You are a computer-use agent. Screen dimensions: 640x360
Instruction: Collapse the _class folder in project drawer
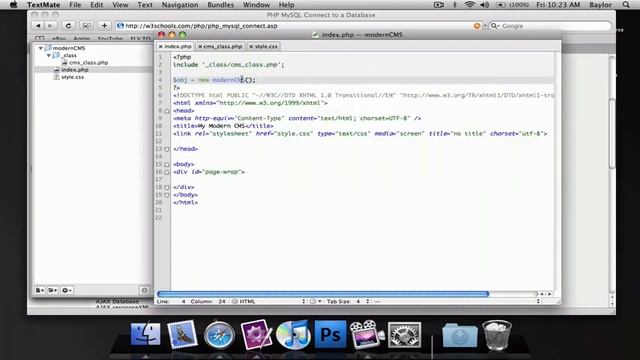[x=49, y=55]
